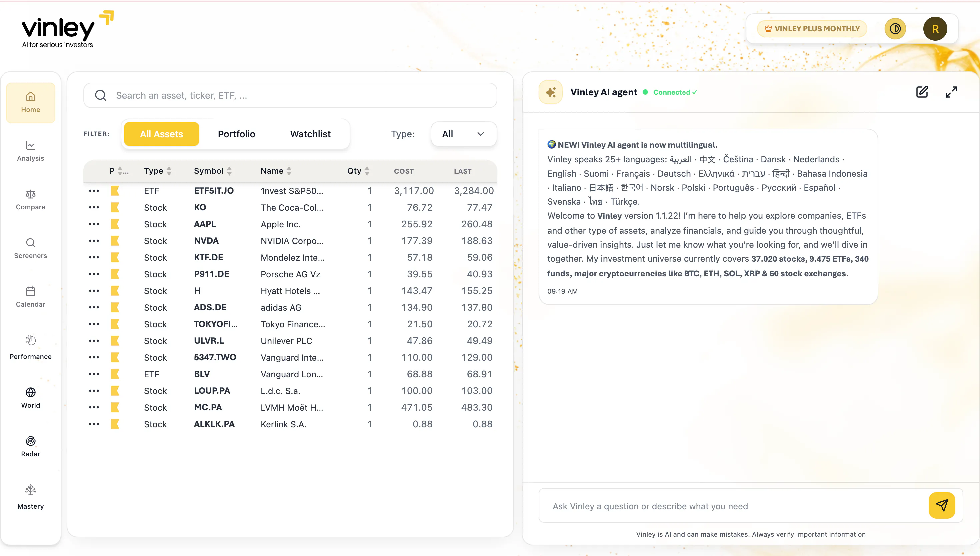Open the Calendar sidebar section

pyautogui.click(x=31, y=297)
